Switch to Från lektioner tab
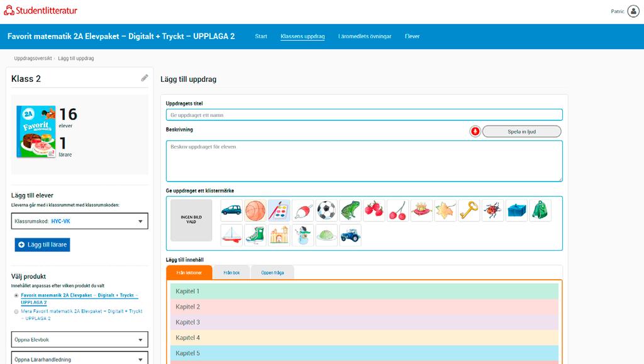The width and height of the screenshot is (644, 364). click(x=189, y=272)
